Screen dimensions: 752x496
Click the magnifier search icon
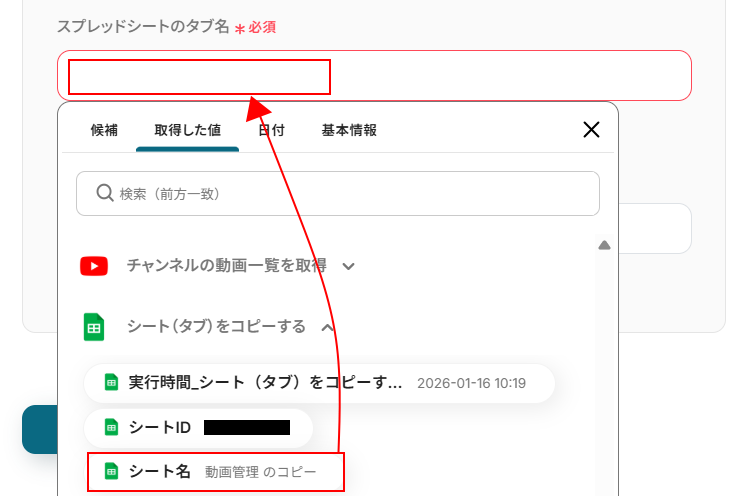105,193
